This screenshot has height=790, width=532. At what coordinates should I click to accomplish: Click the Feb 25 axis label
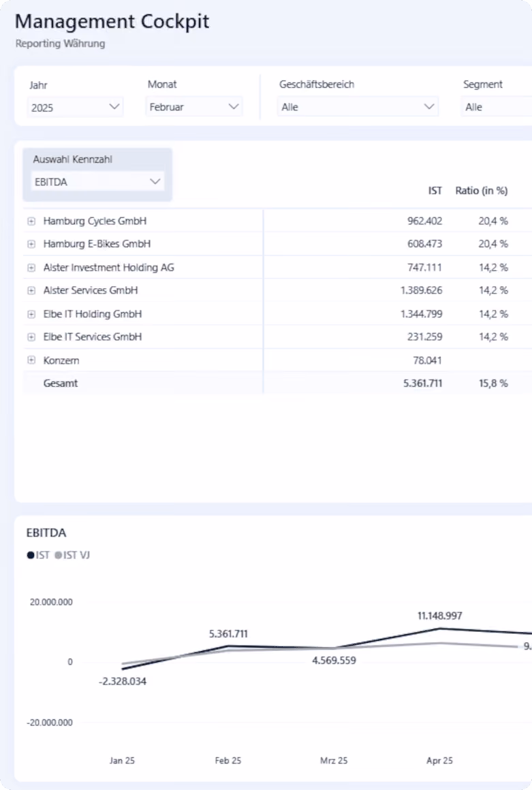(228, 761)
